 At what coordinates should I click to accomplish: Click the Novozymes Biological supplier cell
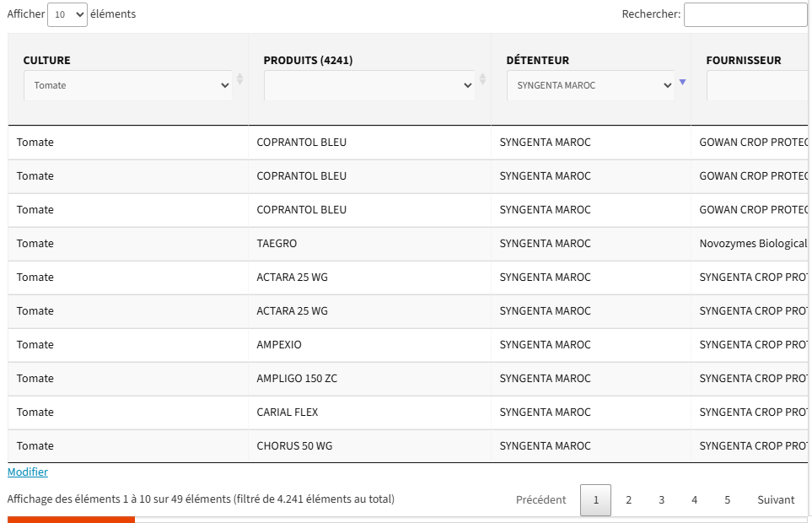tap(750, 244)
